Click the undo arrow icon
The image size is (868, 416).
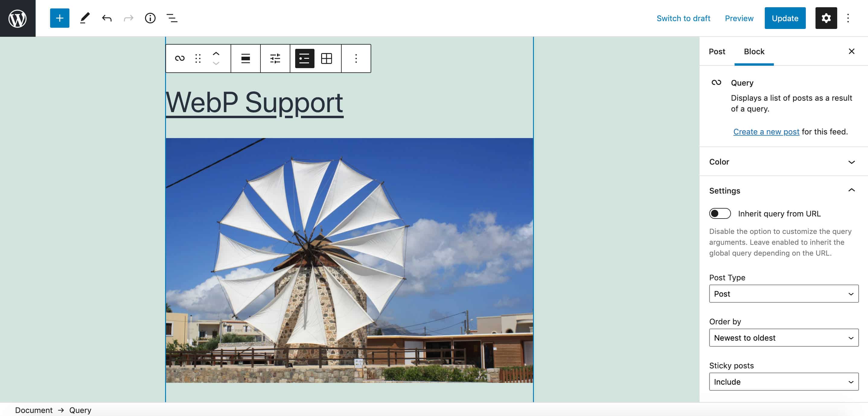(106, 18)
